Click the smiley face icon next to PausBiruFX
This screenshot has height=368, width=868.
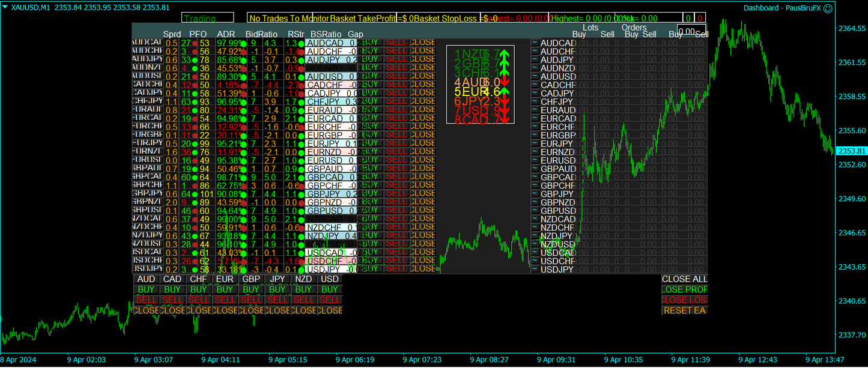[828, 8]
